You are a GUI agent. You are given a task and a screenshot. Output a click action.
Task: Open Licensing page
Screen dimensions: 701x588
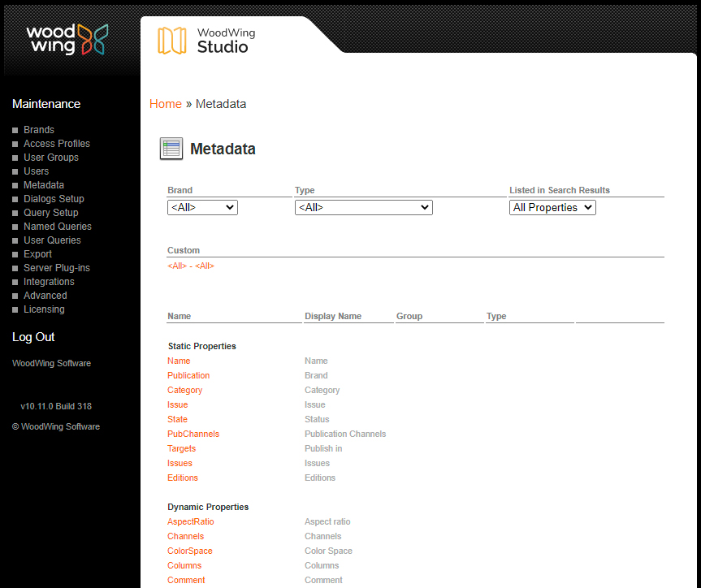point(44,310)
